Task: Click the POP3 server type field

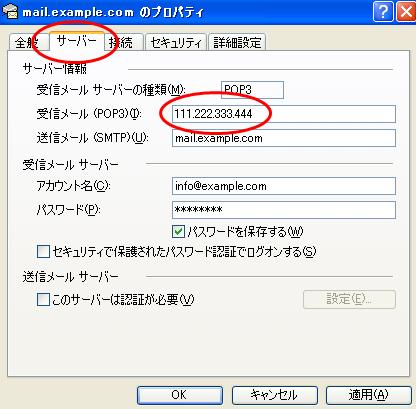Action: tap(252, 90)
